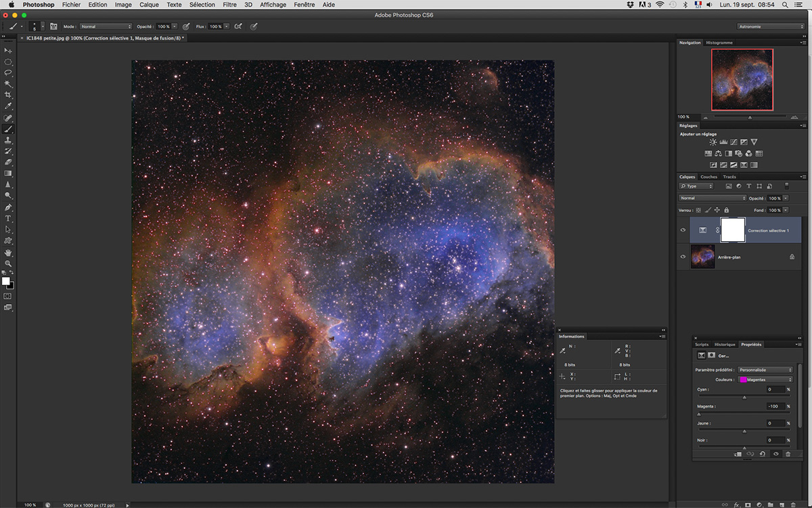The height and width of the screenshot is (508, 812).
Task: Delete the adjustment using Properties trash icon
Action: 788,454
